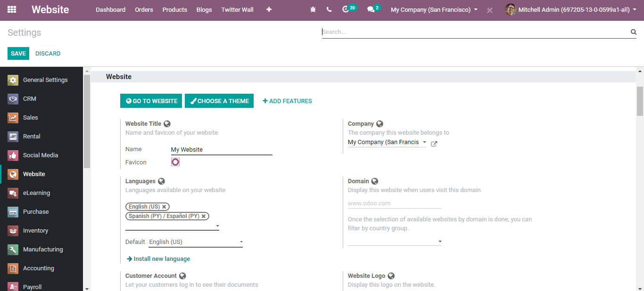Click ADD FEATURES link
This screenshot has height=291, width=644.
click(287, 101)
